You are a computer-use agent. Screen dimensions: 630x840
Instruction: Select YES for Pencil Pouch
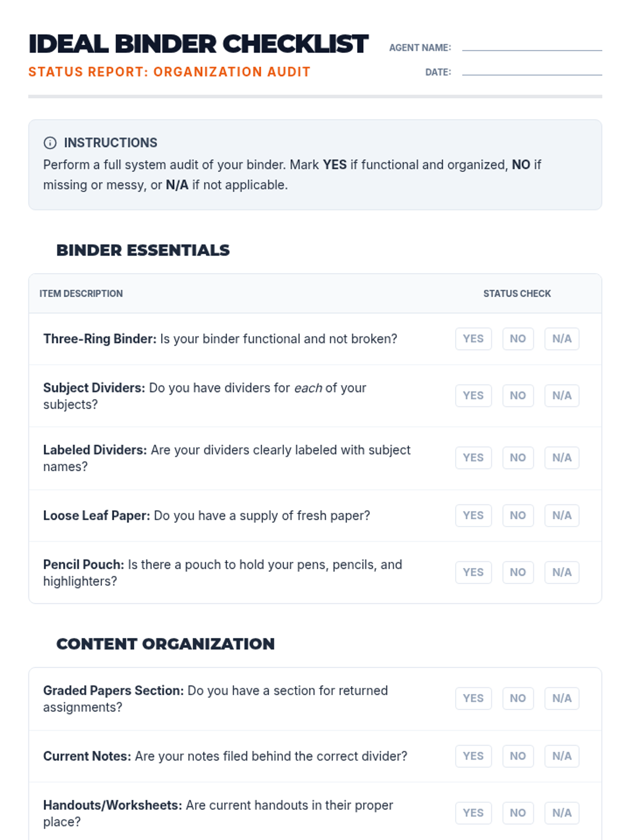(473, 572)
